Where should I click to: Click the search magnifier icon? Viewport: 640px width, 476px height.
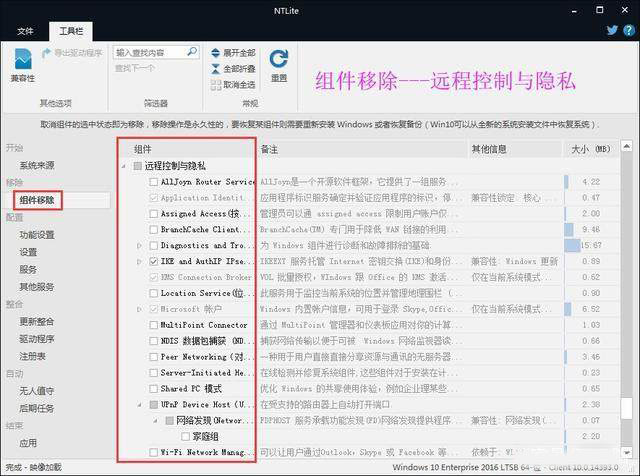click(192, 52)
